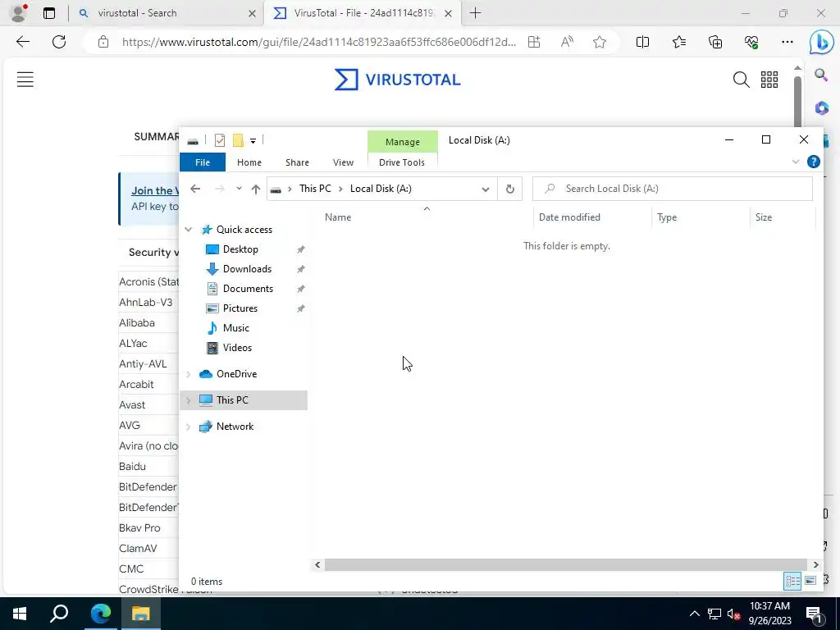The image size is (840, 630).
Task: Click Properties quick access toolbar icon
Action: click(x=220, y=140)
